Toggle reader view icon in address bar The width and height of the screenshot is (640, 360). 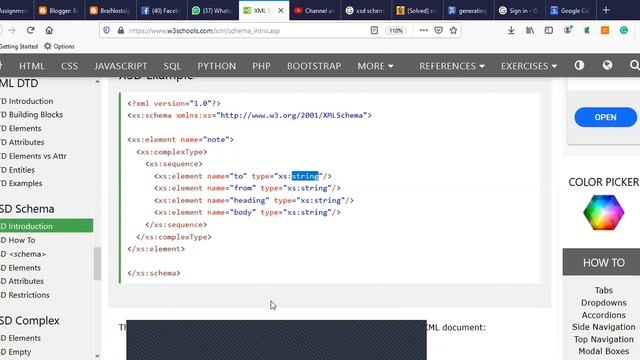pyautogui.click(x=374, y=30)
